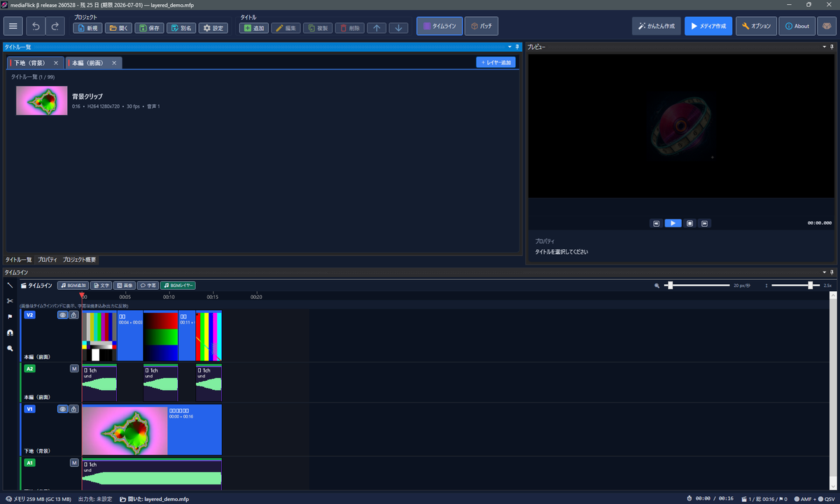
Task: Open the About dialog
Action: [x=797, y=26]
